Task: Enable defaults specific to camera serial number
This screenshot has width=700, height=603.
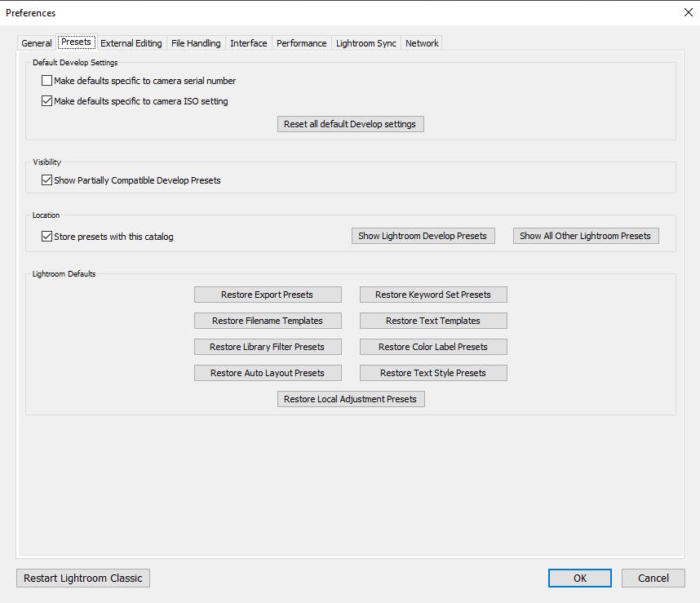Action: [x=47, y=81]
